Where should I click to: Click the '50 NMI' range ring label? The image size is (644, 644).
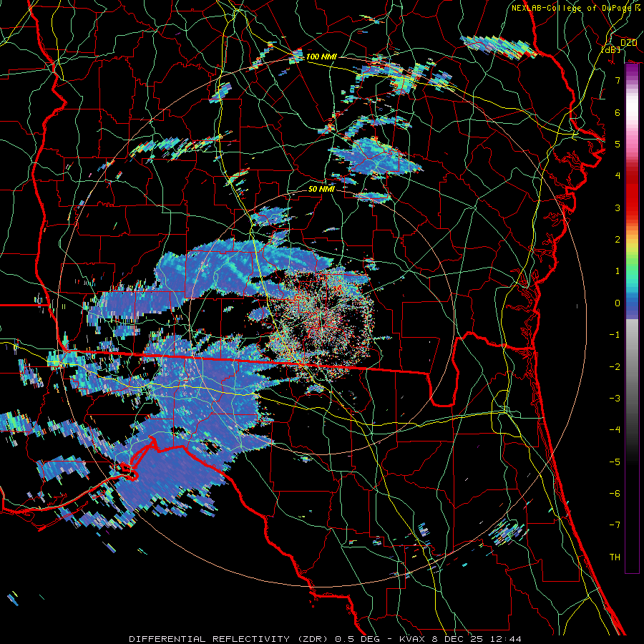(x=321, y=189)
